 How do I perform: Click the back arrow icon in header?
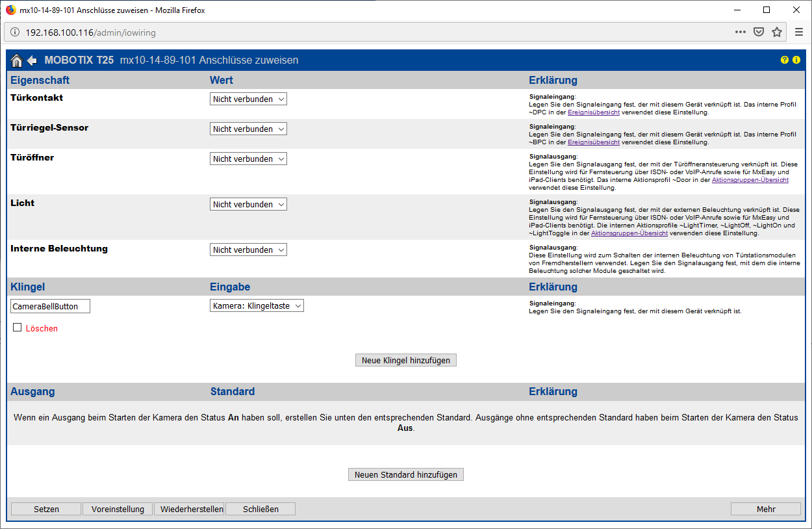[x=32, y=60]
